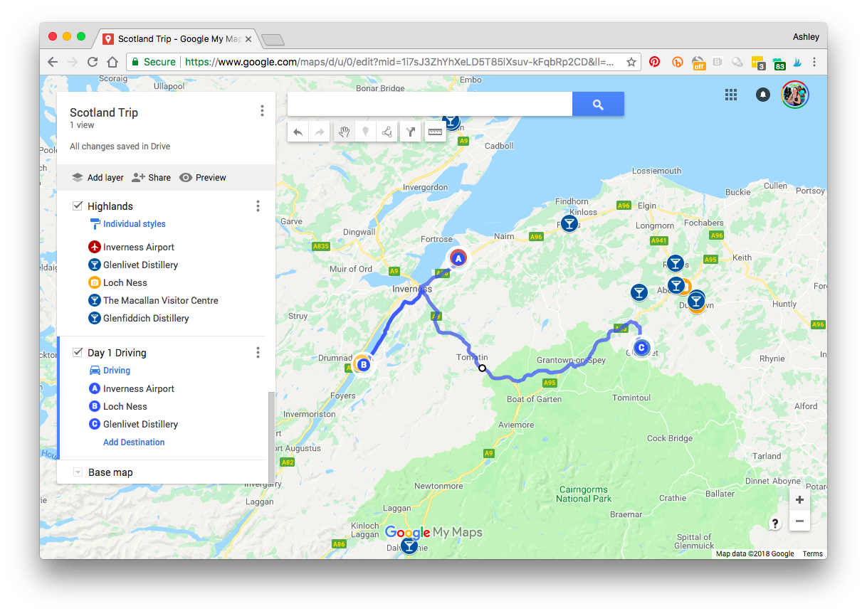Bookmark this page with star

[x=631, y=62]
